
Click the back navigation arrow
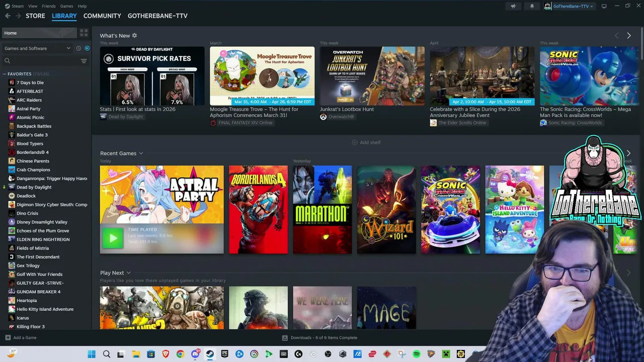point(8,16)
